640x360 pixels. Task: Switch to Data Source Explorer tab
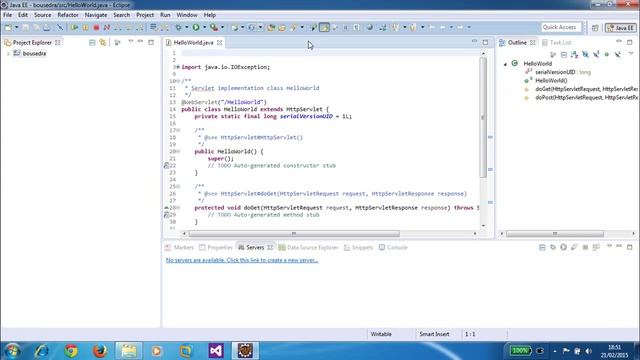coord(309,247)
